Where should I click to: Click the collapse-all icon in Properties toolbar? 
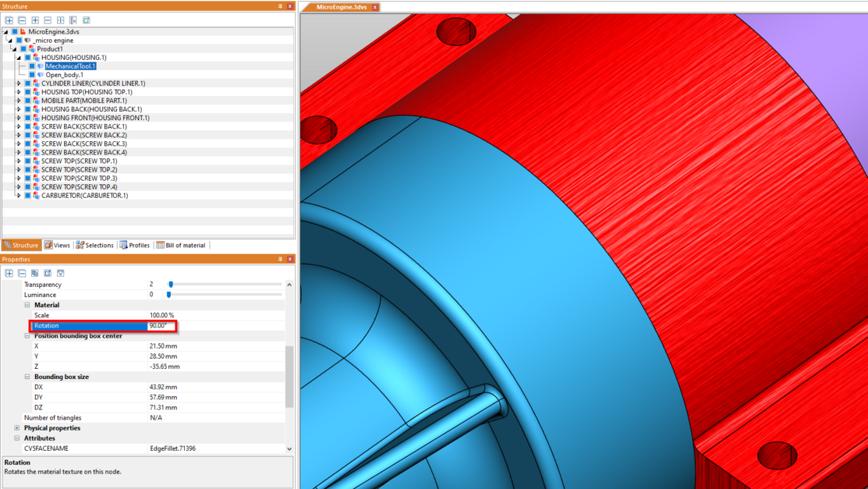22,273
